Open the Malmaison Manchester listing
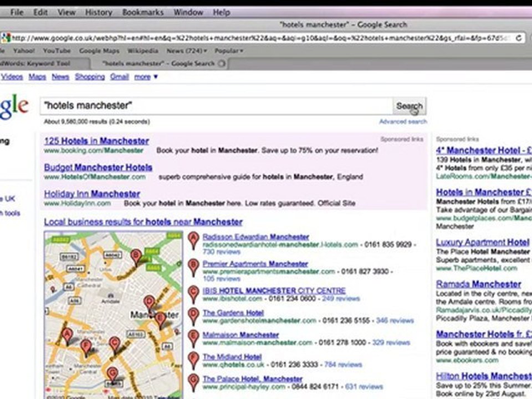This screenshot has width=532, height=399. (241, 335)
